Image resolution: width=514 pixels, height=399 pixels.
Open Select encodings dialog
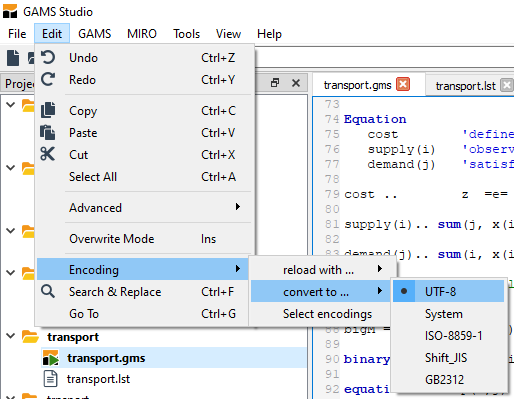coord(320,314)
